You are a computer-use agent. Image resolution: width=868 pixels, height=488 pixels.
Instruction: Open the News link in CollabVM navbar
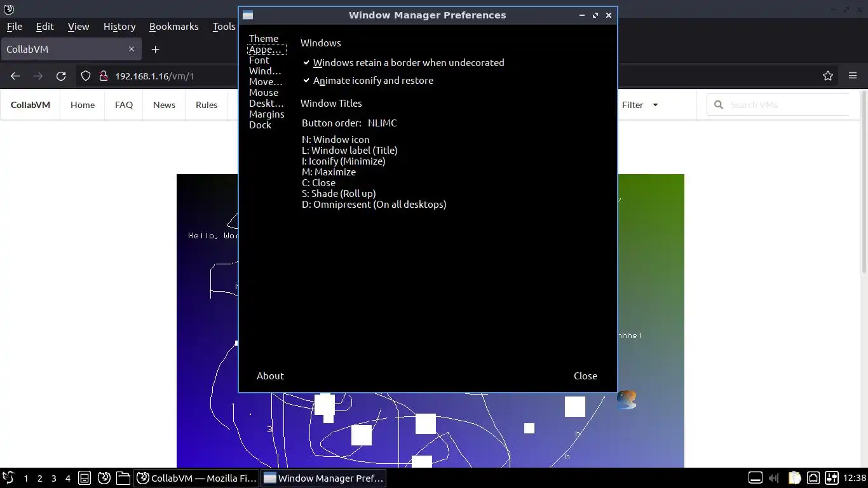click(164, 105)
